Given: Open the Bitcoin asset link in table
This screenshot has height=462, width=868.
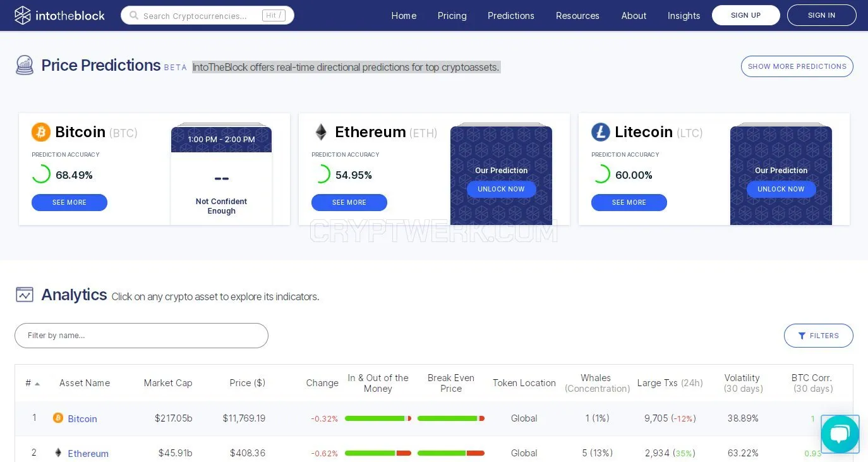Looking at the screenshot, I should coord(83,418).
